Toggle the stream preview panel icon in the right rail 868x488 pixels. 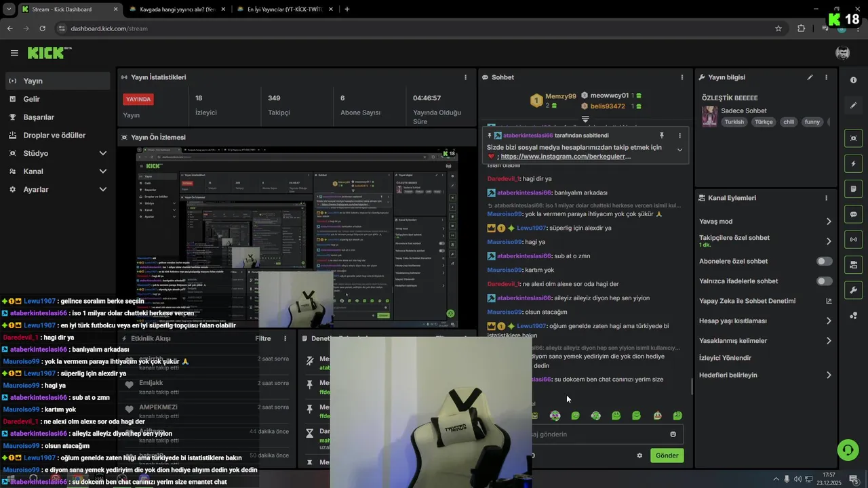[853, 138]
